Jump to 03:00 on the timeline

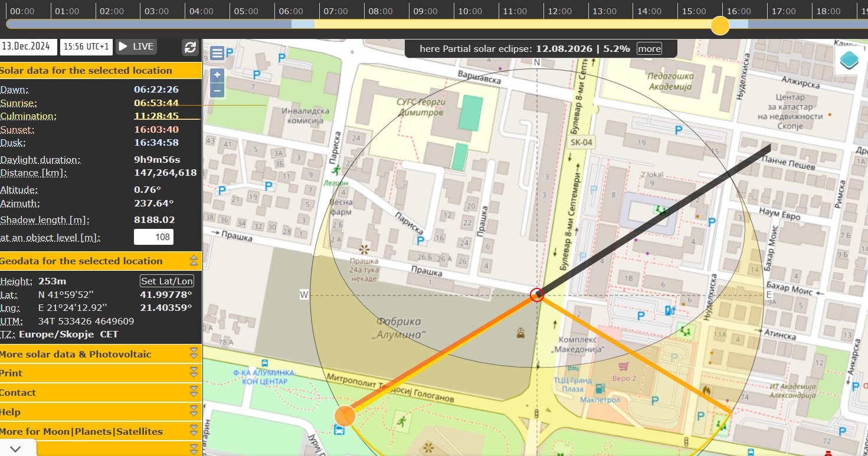pyautogui.click(x=156, y=11)
